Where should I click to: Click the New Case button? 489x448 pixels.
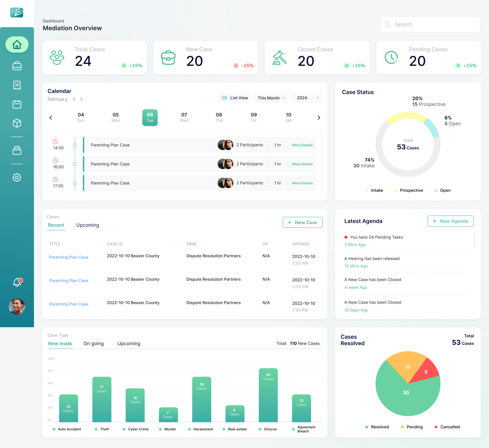302,222
